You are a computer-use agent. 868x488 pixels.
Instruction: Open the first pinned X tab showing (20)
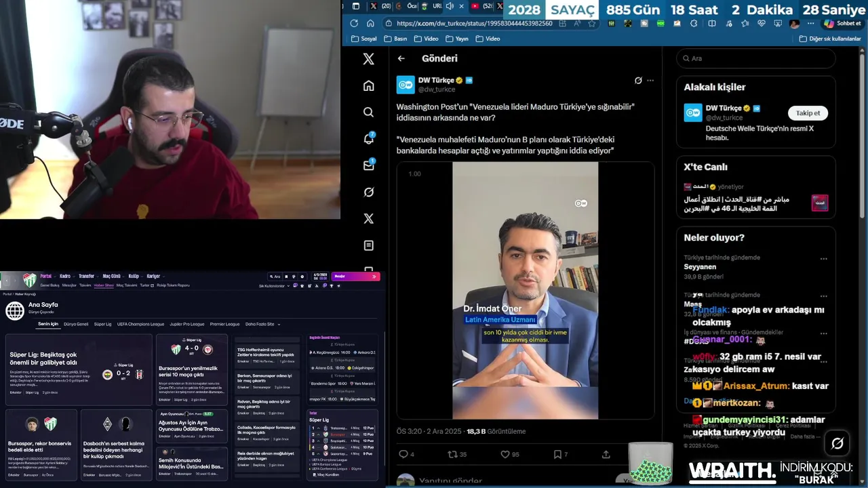click(x=380, y=6)
